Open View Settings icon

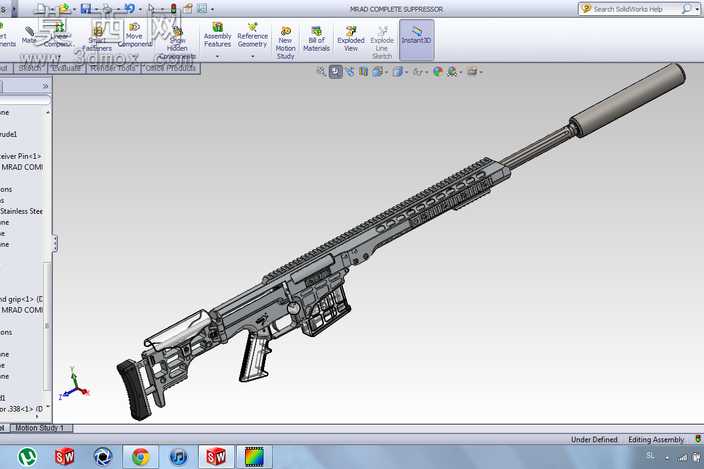[x=471, y=71]
